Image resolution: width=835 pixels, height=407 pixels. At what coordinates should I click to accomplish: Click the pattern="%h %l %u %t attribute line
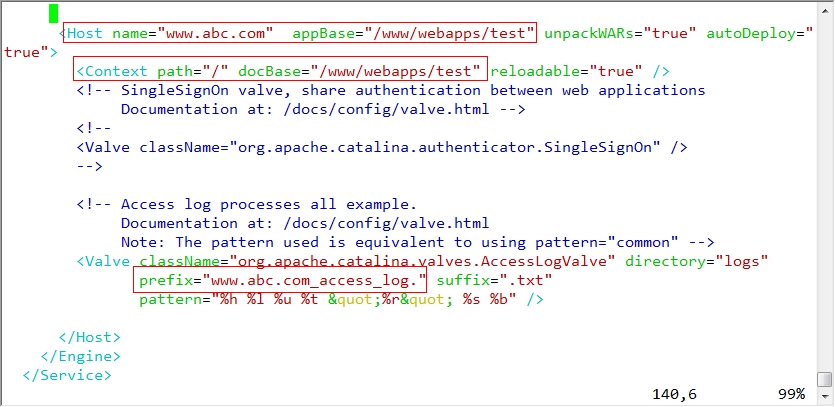click(x=341, y=299)
